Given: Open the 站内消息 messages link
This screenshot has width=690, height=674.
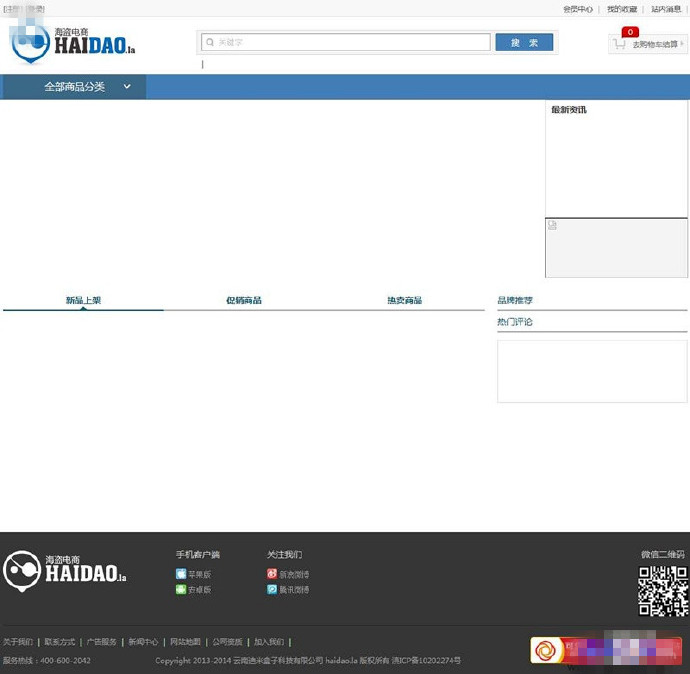Looking at the screenshot, I should point(666,9).
